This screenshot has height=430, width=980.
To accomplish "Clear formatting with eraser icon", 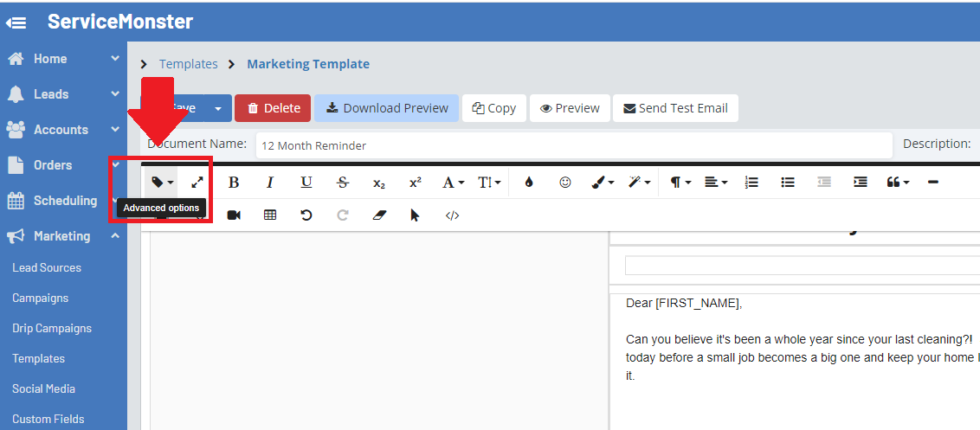I will [379, 215].
